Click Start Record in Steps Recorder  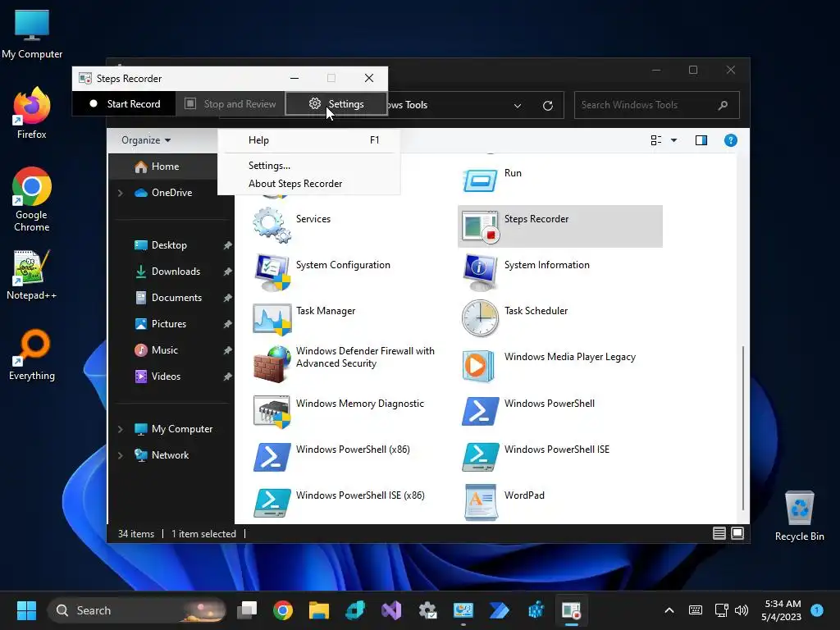[125, 104]
